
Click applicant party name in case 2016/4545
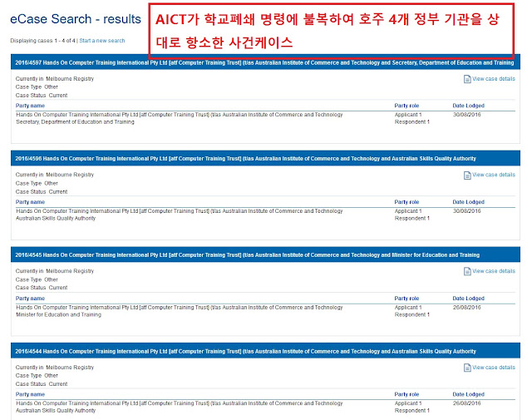coord(180,307)
